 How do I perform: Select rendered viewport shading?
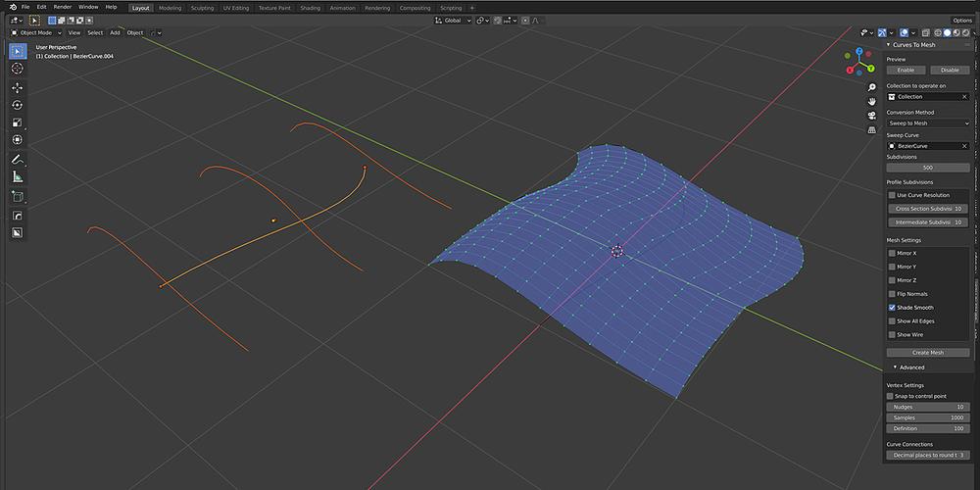(x=966, y=32)
